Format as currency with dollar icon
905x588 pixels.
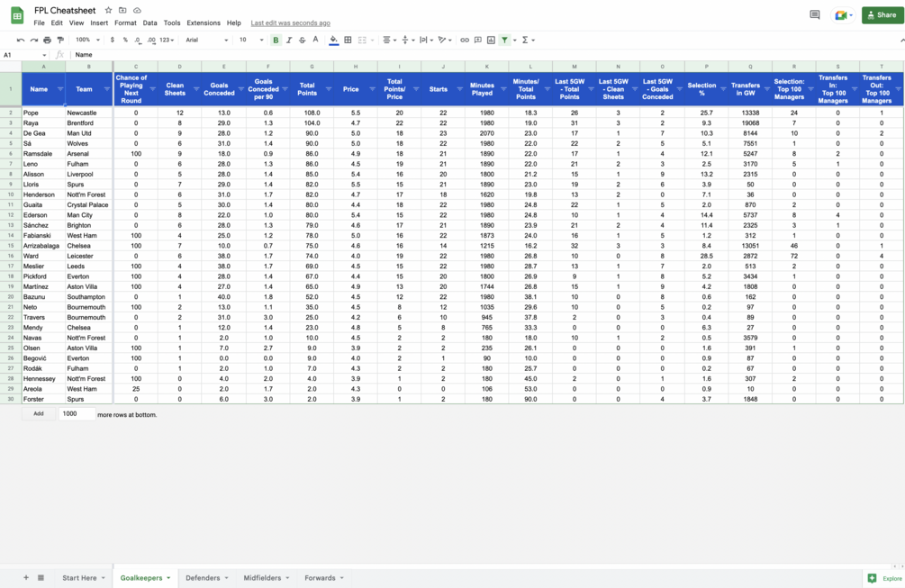(112, 40)
